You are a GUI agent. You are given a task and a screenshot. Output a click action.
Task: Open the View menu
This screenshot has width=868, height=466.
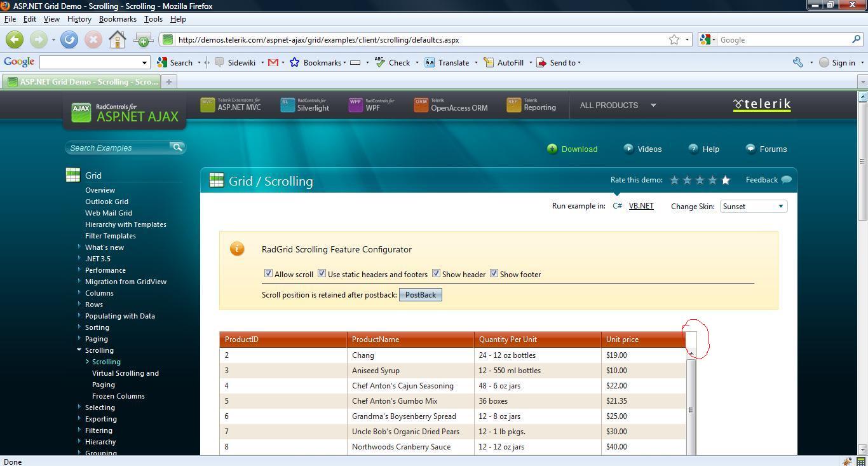[51, 19]
